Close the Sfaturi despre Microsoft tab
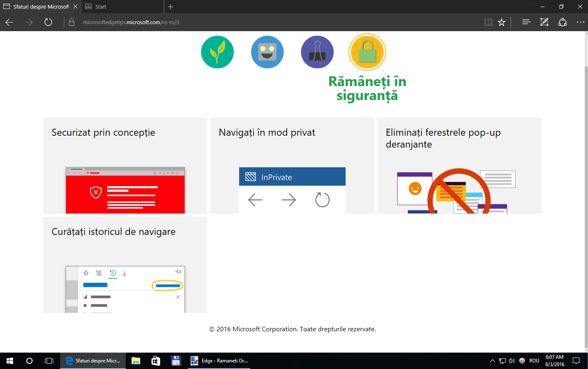The width and height of the screenshot is (588, 369). [x=75, y=7]
